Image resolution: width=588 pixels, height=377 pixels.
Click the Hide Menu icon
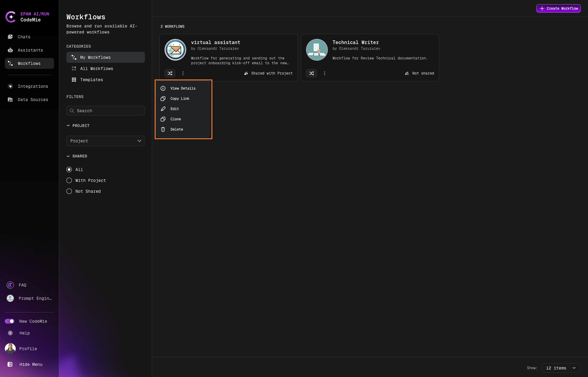[10, 364]
